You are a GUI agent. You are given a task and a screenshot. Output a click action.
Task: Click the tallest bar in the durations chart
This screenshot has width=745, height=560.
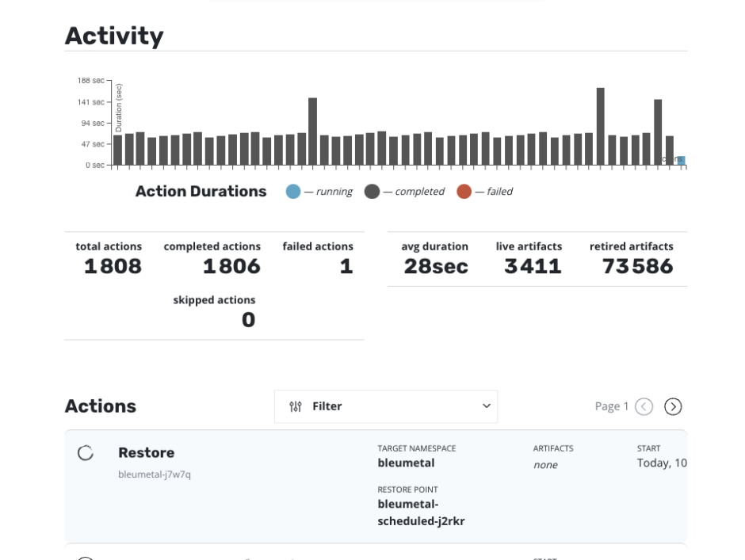600,127
